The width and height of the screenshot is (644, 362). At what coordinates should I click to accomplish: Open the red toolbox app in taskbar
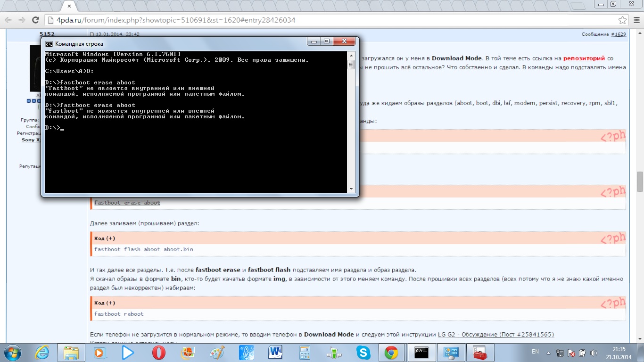coord(479,353)
